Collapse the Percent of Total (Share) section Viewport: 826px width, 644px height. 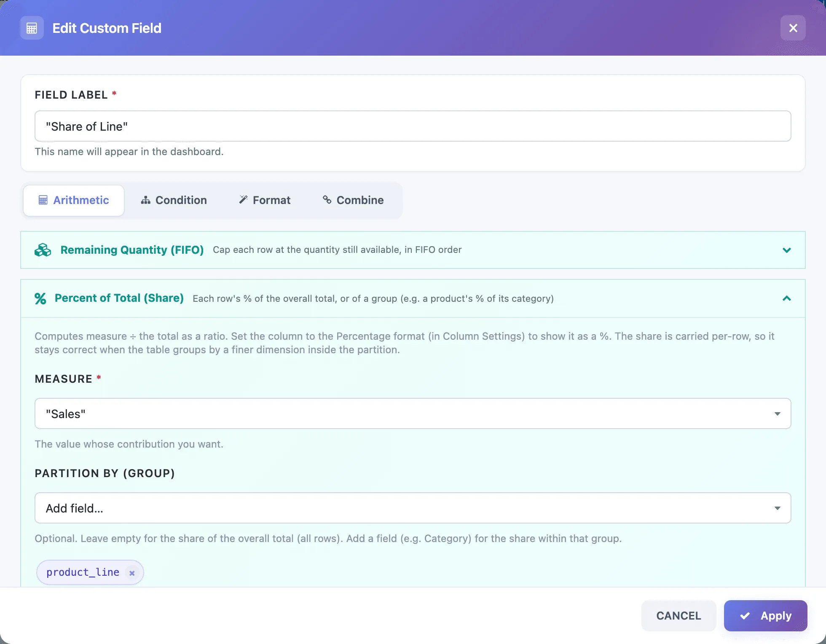click(786, 298)
